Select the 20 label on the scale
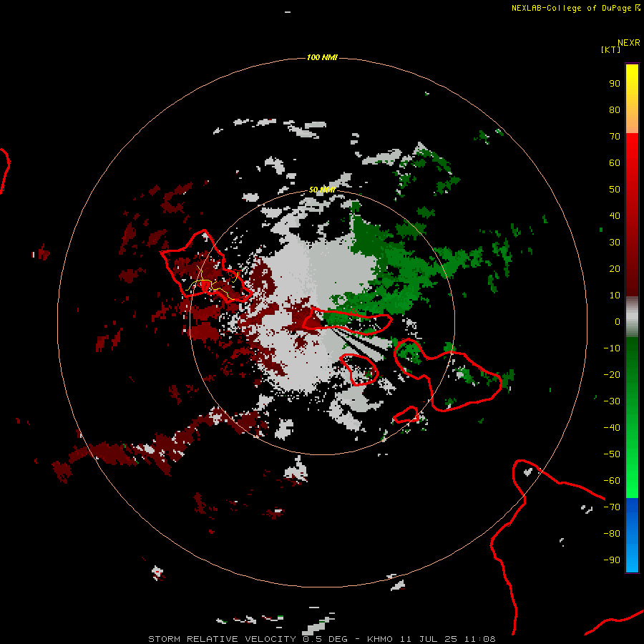 (615, 269)
